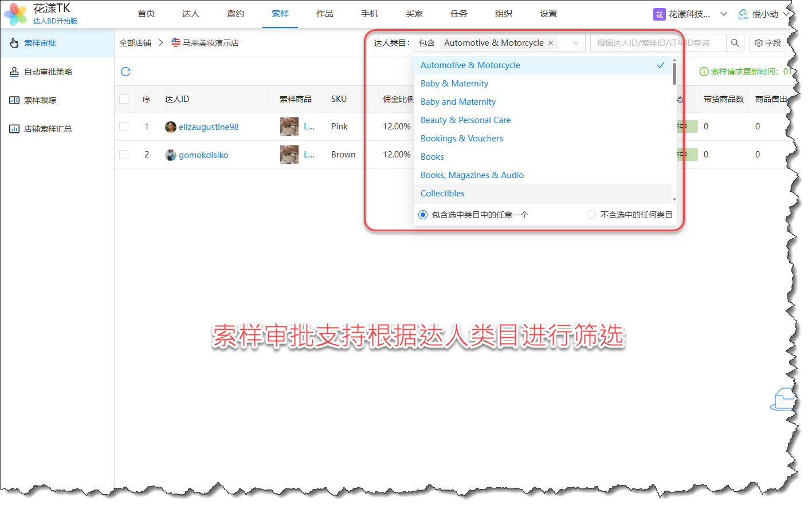The image size is (812, 509).
Task: Check the box for row elizaugustine98
Action: tap(124, 127)
